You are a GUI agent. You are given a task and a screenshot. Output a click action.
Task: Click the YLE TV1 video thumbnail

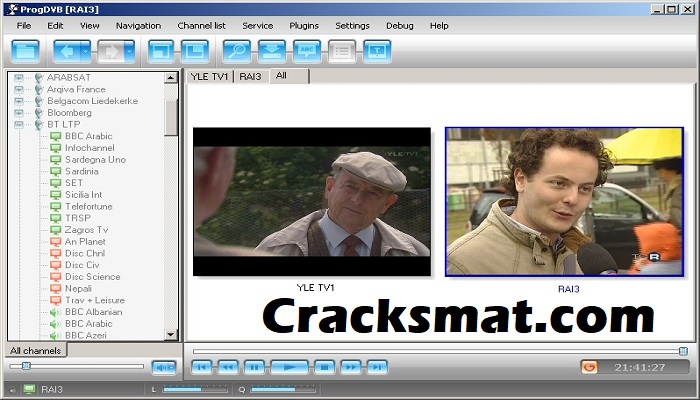312,202
